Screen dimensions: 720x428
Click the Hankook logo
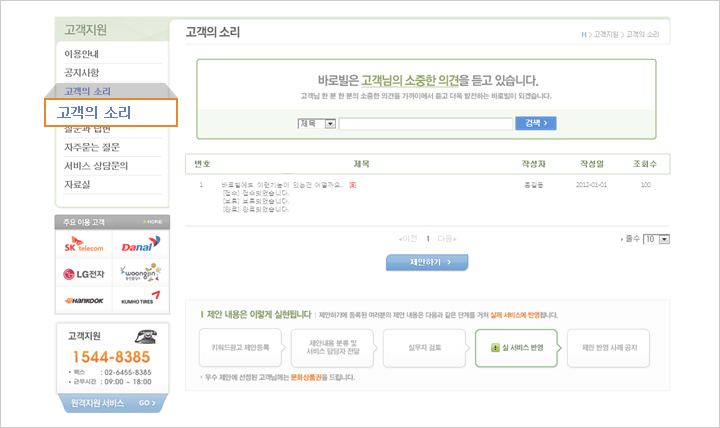(83, 299)
